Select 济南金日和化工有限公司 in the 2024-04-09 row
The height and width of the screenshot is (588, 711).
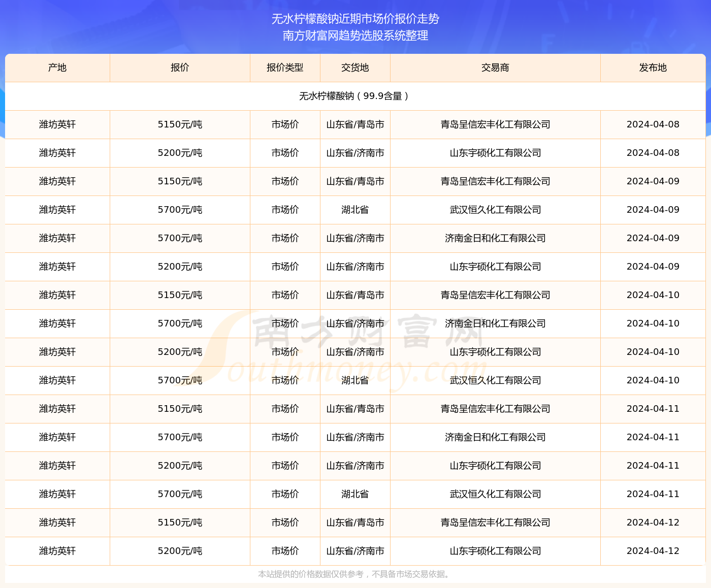point(495,238)
